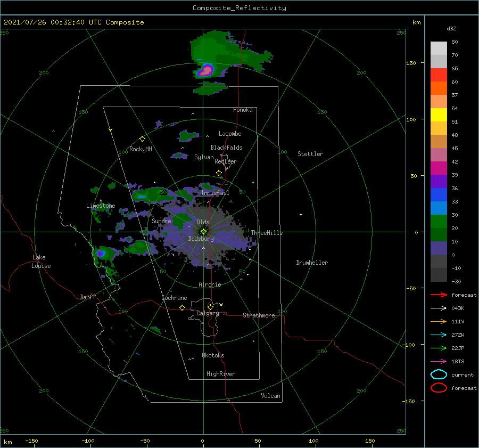The width and height of the screenshot is (479, 448).
Task: Click the RockyMH label on map
Action: 141,149
